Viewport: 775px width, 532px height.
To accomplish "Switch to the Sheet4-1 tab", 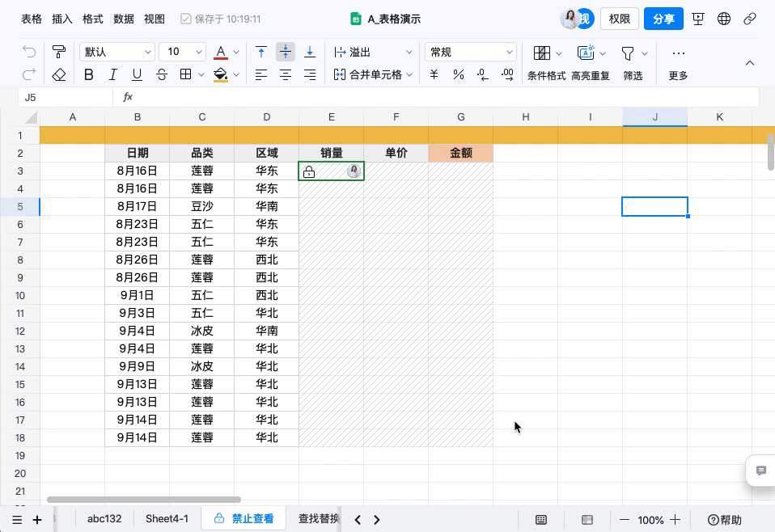I will coord(167,519).
